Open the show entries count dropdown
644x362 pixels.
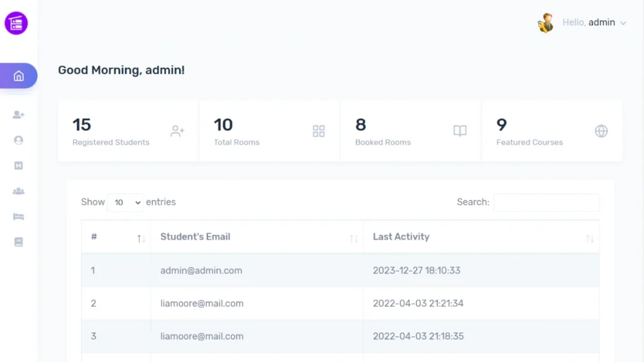(125, 202)
